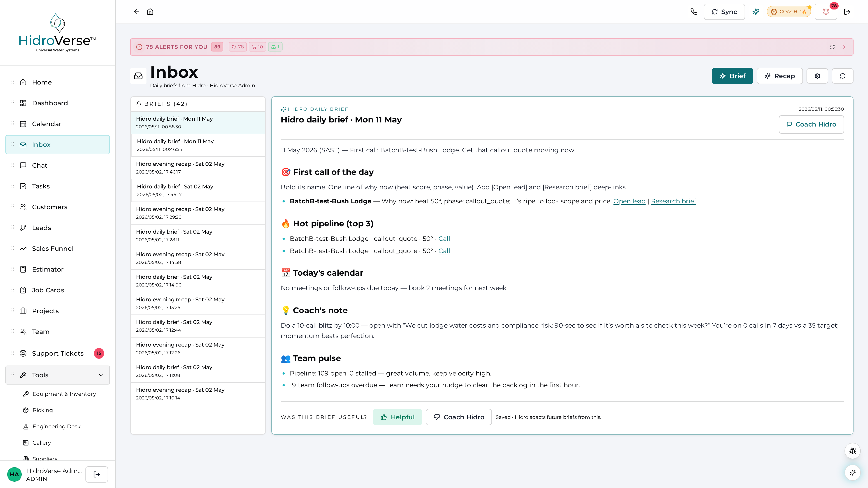This screenshot has height=488, width=868.
Task: Follow the Open lead link
Action: click(629, 201)
